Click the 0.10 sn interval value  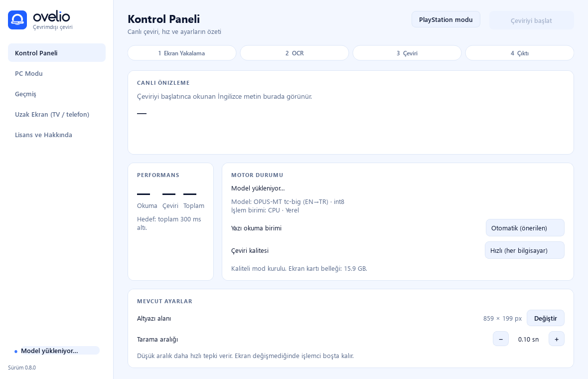528,339
